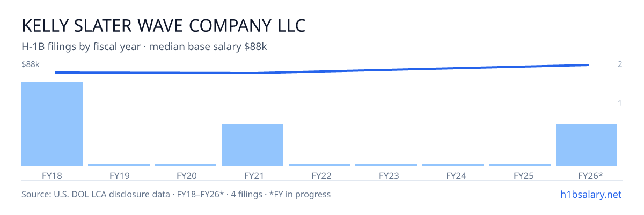Click the FY18 filings bar
644x215 pixels.
52,124
